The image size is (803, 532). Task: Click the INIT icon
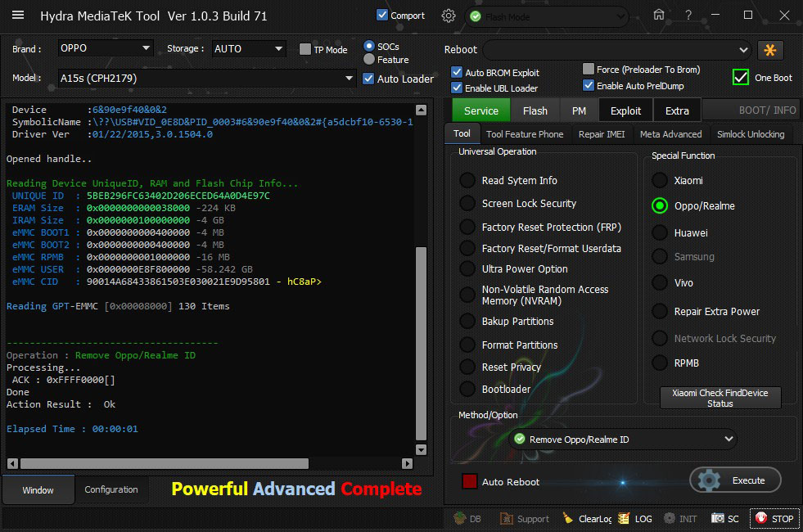click(x=680, y=519)
